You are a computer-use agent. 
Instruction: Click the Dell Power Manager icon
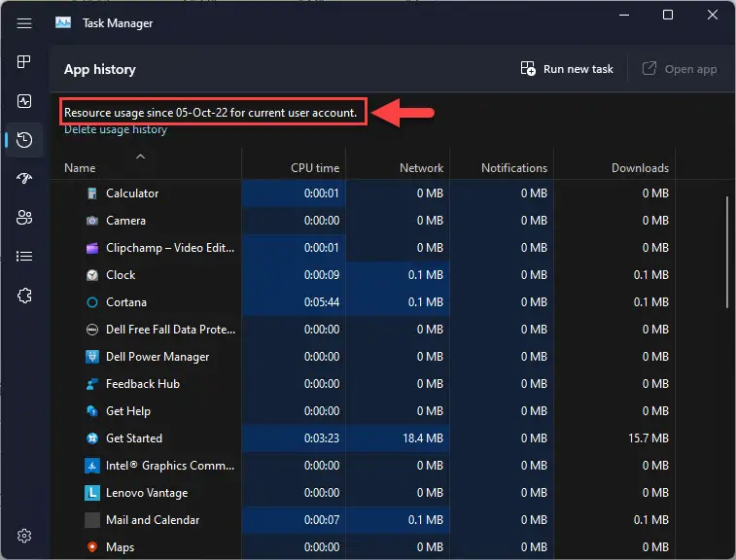pos(92,357)
